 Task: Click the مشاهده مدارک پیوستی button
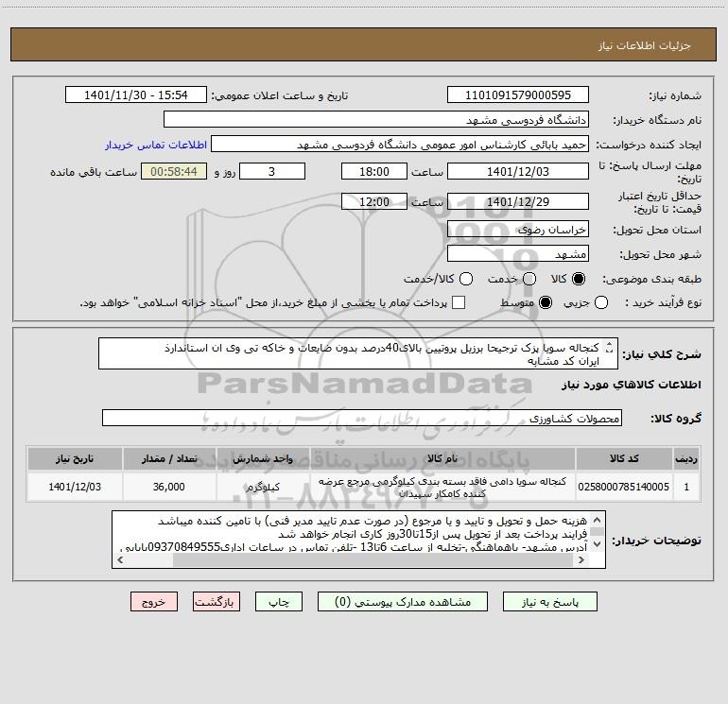[x=403, y=602]
